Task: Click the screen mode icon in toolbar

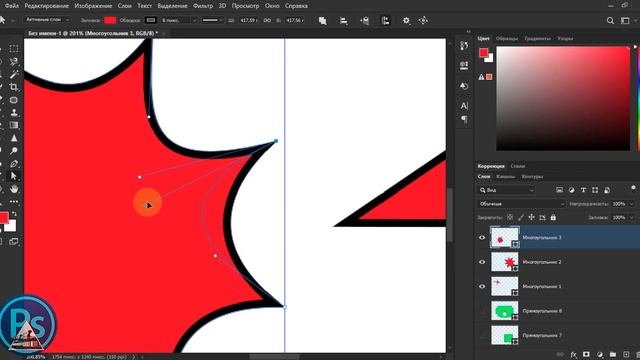Action: coord(13,241)
